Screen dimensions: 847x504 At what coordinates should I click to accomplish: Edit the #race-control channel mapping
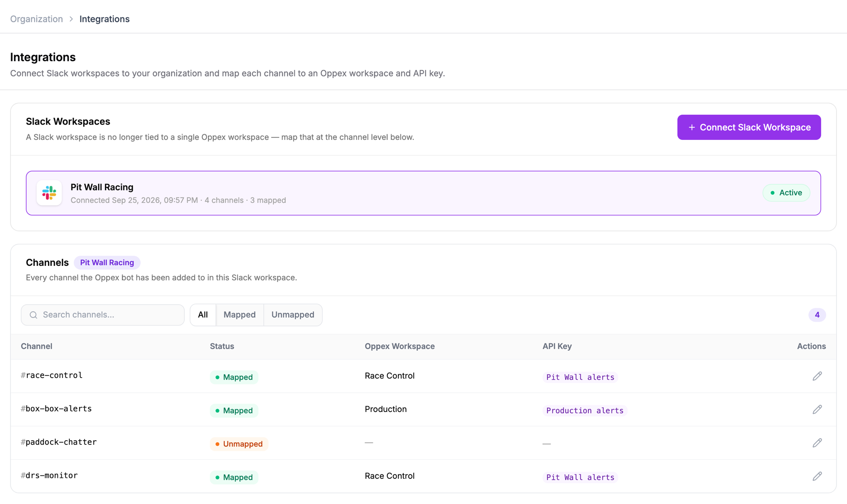coord(817,376)
